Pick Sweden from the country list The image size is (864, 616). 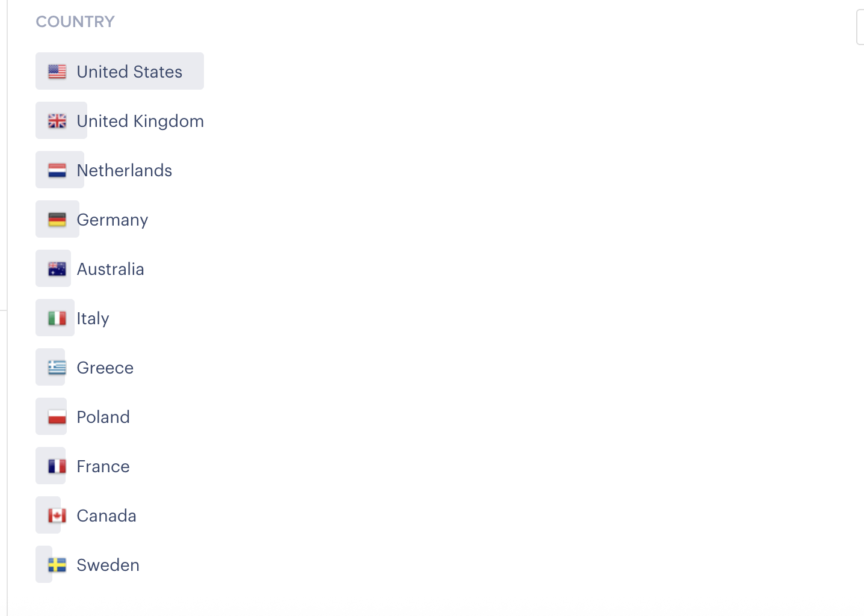pos(108,565)
